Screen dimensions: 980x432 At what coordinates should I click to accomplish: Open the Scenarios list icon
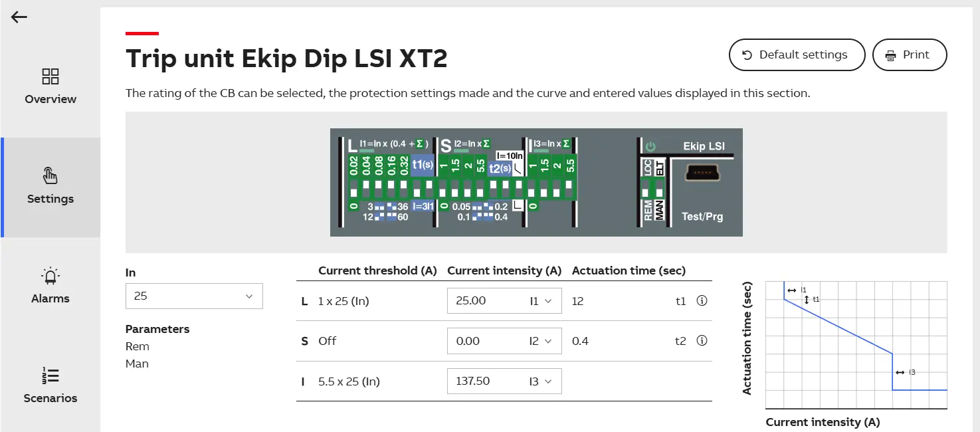[50, 376]
